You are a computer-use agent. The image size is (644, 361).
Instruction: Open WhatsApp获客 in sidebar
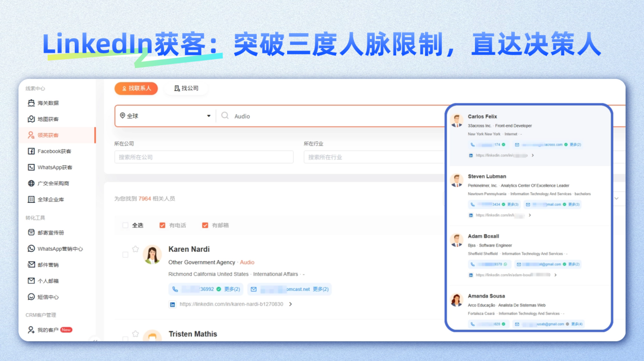tap(50, 167)
